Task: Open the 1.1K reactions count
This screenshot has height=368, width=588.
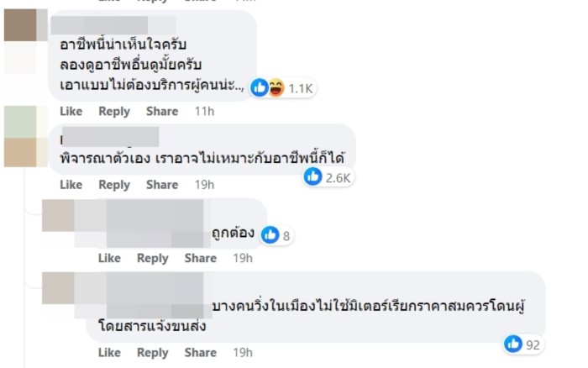Action: click(302, 87)
